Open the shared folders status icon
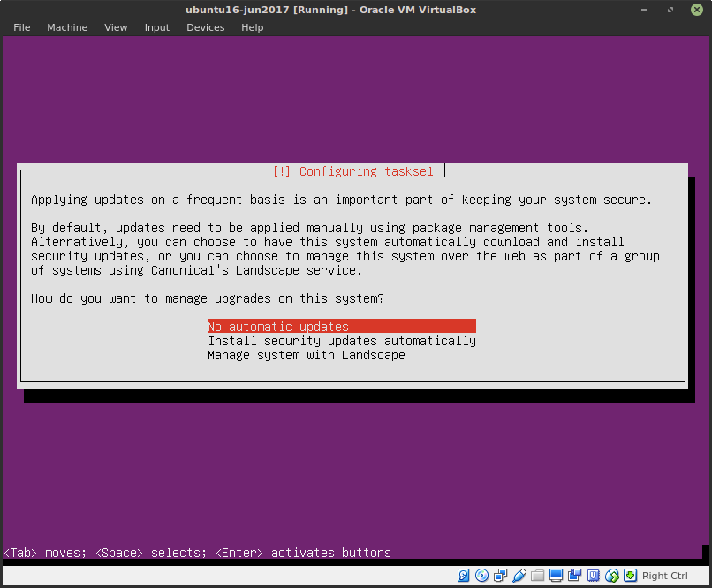Viewport: 712px width, 588px height. point(538,576)
